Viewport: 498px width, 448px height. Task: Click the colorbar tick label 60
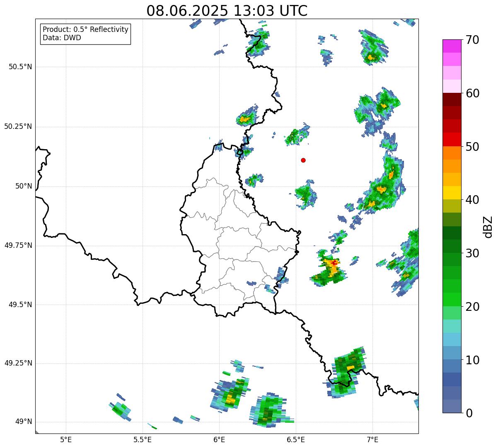pos(472,93)
